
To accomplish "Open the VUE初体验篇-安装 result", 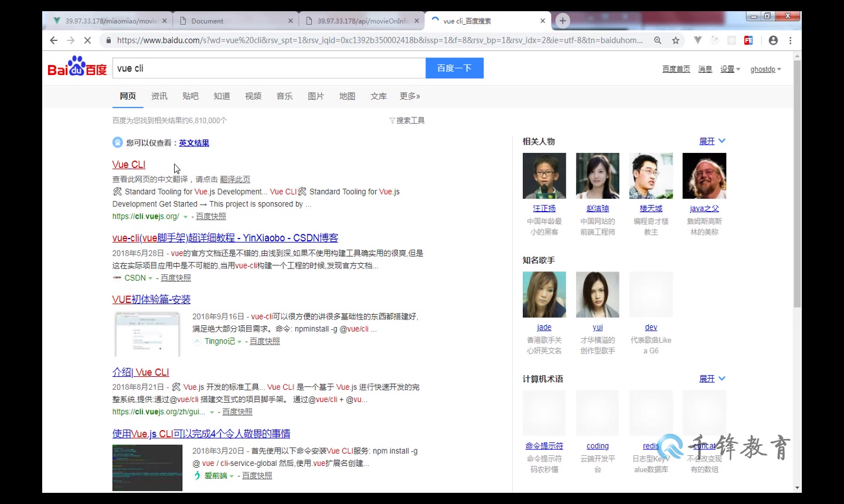I will click(151, 299).
